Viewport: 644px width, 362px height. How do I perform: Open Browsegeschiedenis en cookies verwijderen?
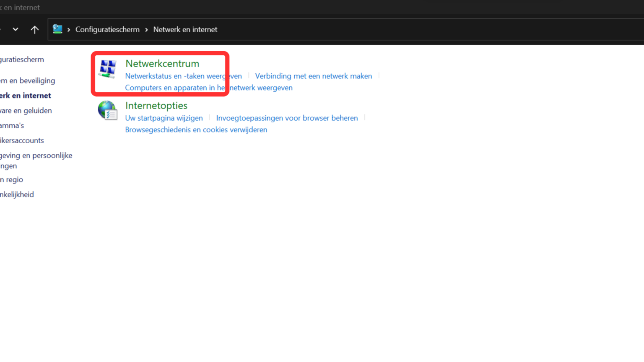(196, 129)
